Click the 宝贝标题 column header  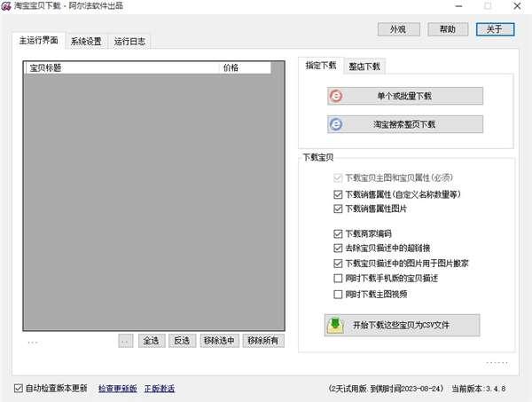pos(122,68)
